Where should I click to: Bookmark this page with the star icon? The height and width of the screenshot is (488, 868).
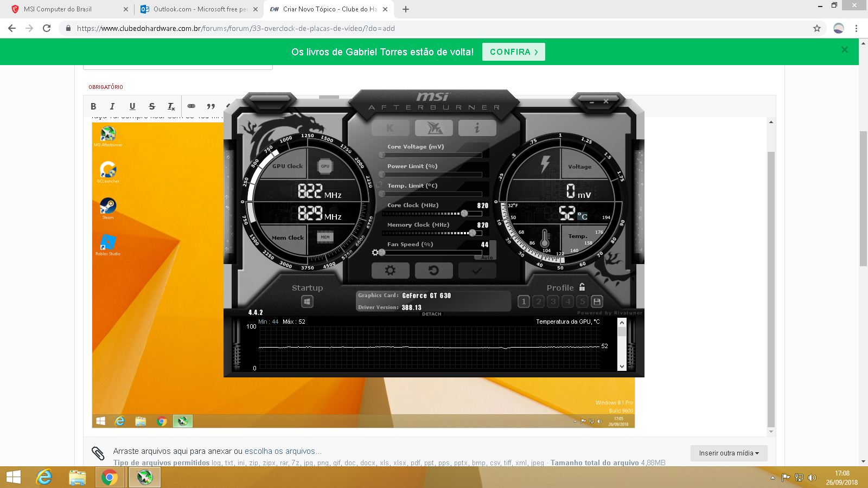(x=817, y=28)
